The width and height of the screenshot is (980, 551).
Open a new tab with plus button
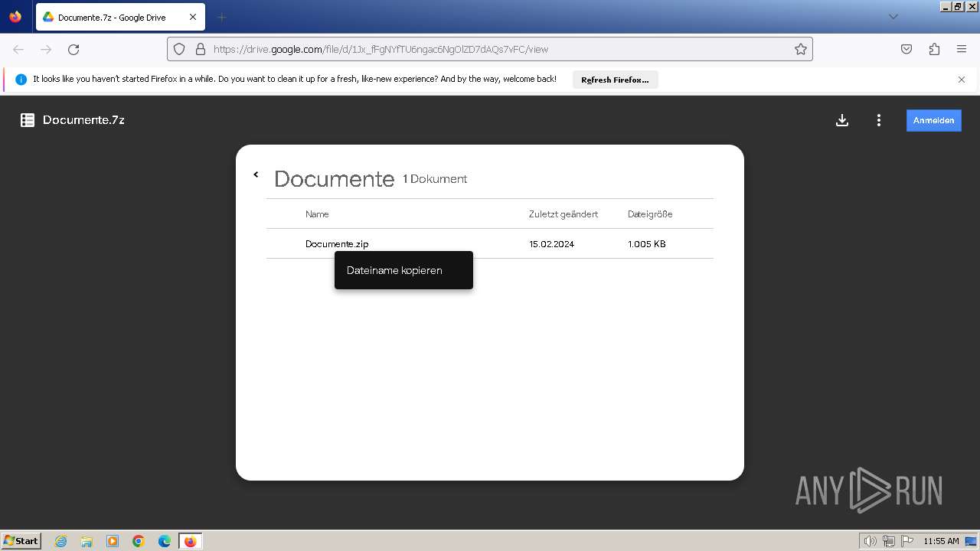click(221, 17)
